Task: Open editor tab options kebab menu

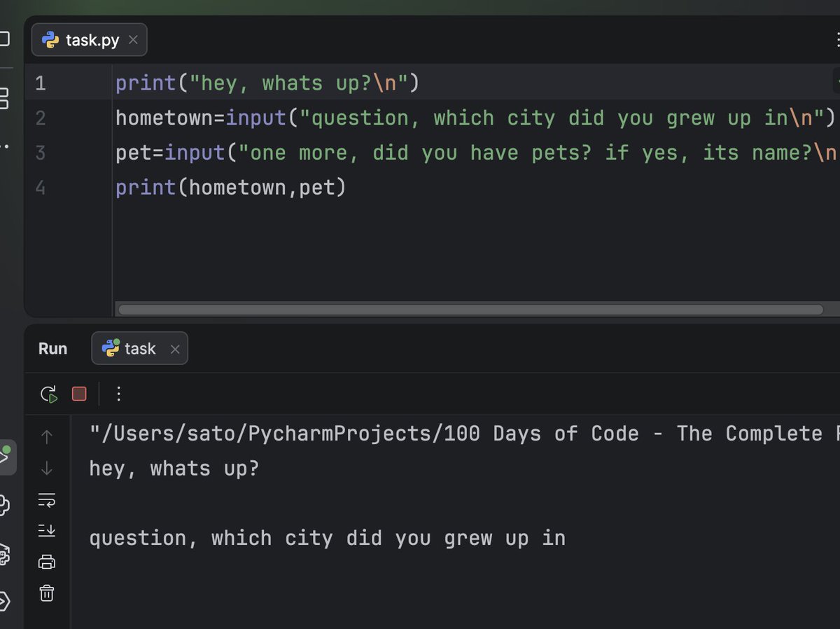Action: tap(837, 40)
